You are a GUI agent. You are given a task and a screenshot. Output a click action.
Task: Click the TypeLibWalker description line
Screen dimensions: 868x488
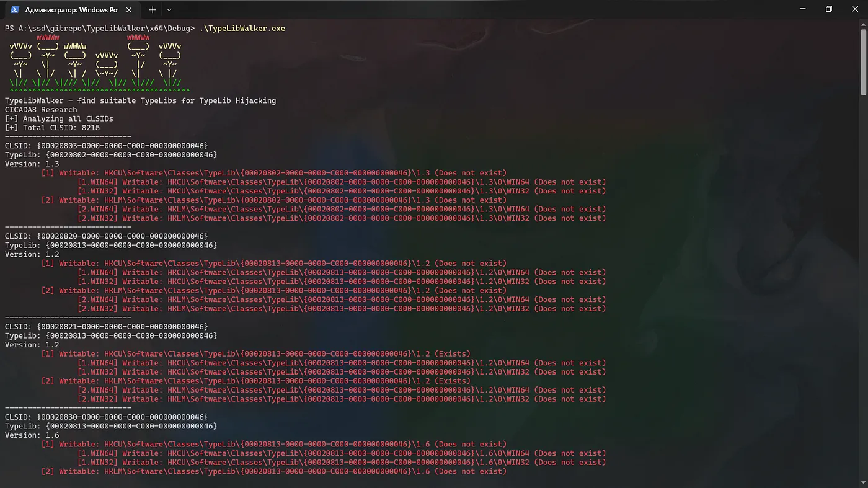pos(140,100)
